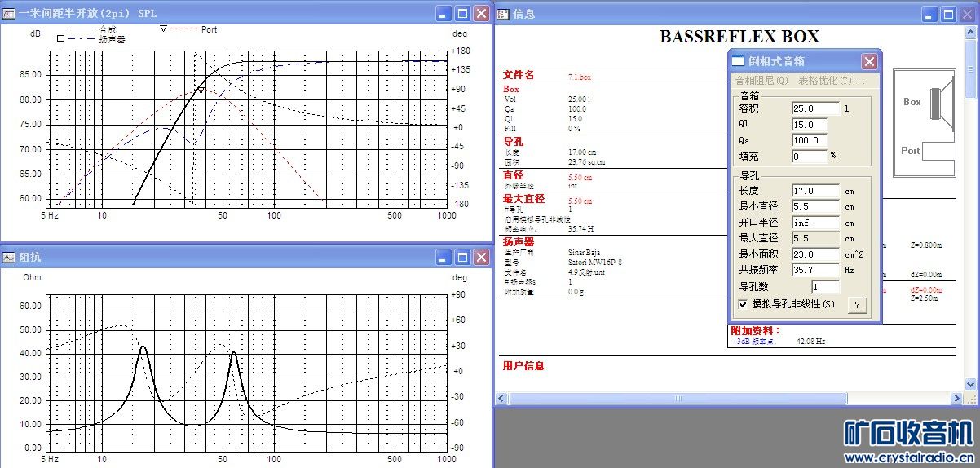Viewport: 980px width, 468px height.
Task: Close the 倒相式音箱 dialog
Action: [x=869, y=61]
